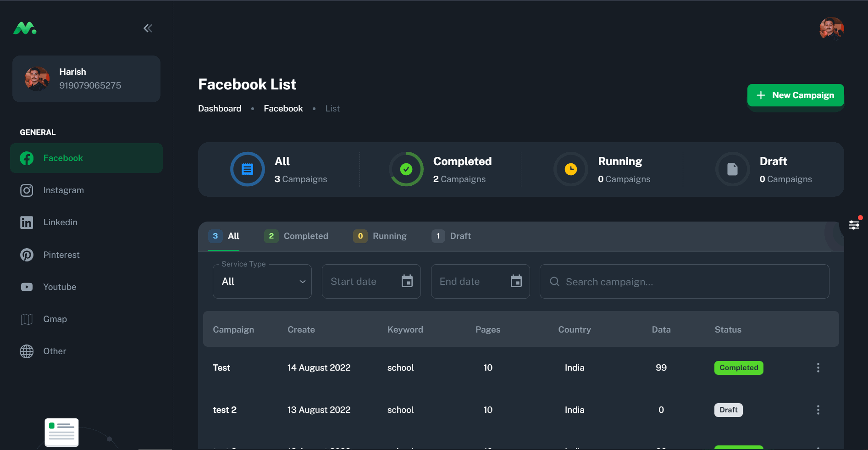Open the row actions menu for Test campaign
The width and height of the screenshot is (868, 450).
click(x=818, y=367)
